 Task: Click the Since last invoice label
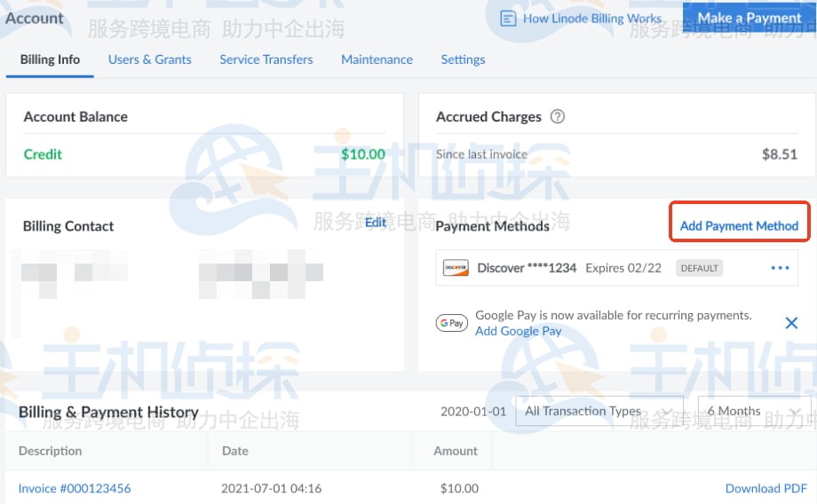[481, 154]
